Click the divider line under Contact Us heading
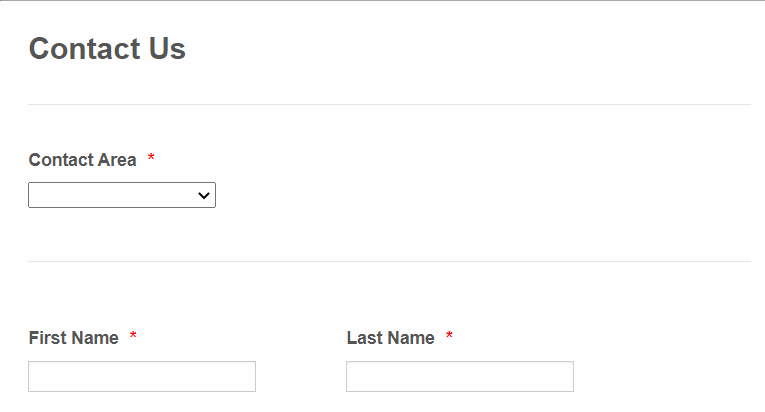The height and width of the screenshot is (412, 765). coord(389,104)
